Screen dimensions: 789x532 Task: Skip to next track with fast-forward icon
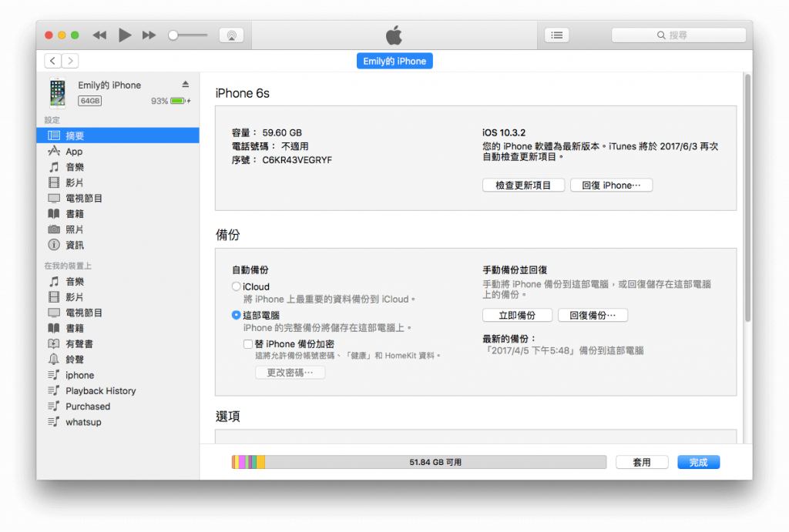pyautogui.click(x=149, y=35)
